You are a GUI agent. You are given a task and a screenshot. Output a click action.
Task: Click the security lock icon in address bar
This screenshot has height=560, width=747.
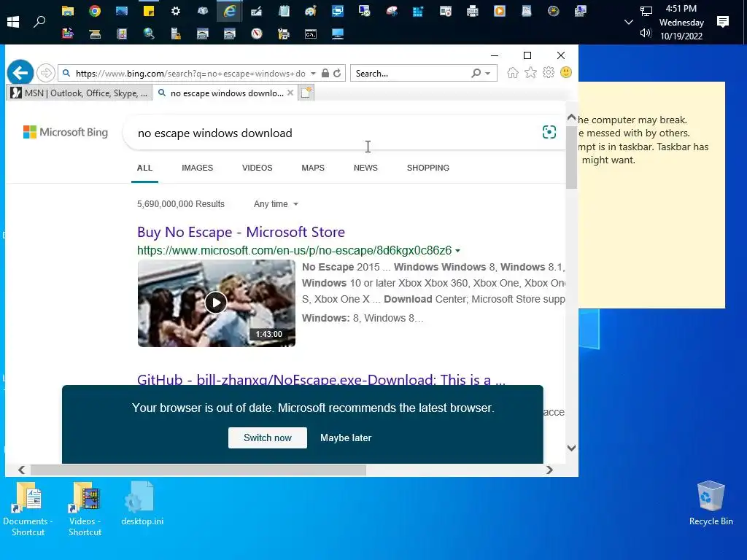[325, 73]
